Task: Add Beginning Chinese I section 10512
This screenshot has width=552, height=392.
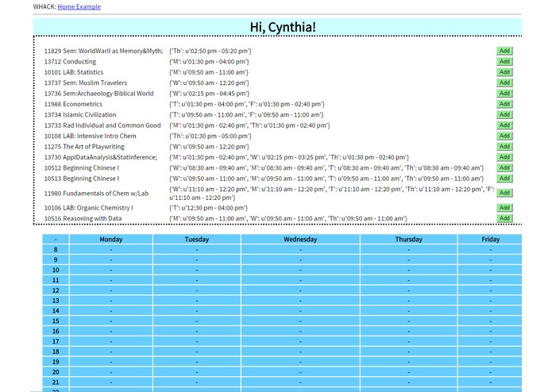Action: (x=504, y=167)
